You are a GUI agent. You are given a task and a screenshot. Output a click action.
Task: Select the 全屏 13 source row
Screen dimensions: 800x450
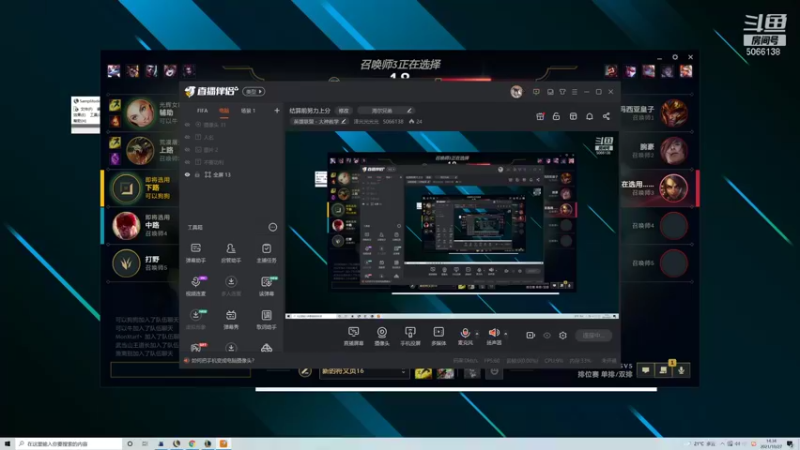(232, 174)
